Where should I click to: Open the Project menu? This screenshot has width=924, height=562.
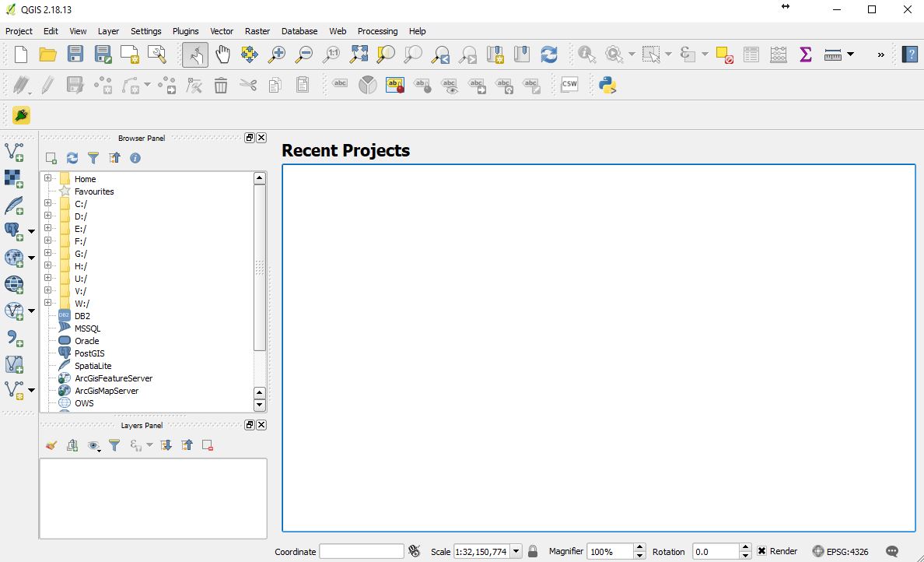point(19,31)
